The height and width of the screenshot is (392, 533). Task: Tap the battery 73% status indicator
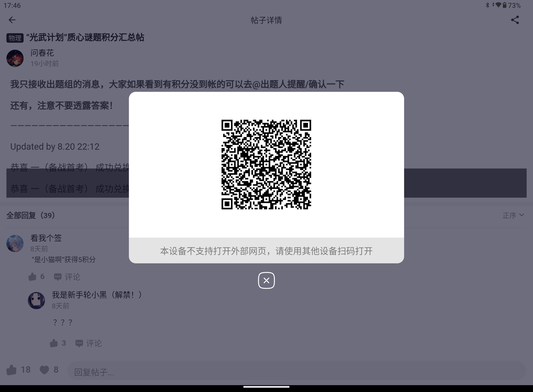[512, 5]
